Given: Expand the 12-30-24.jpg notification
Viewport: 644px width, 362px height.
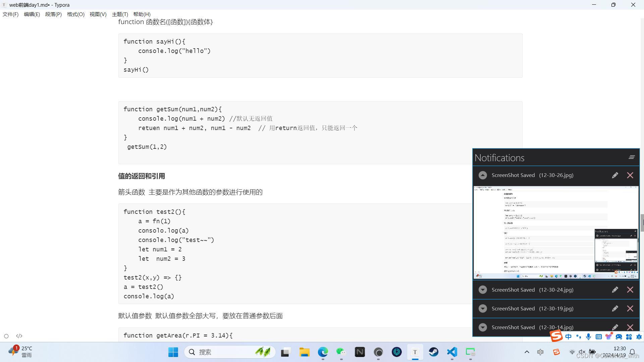Looking at the screenshot, I should [x=483, y=290].
